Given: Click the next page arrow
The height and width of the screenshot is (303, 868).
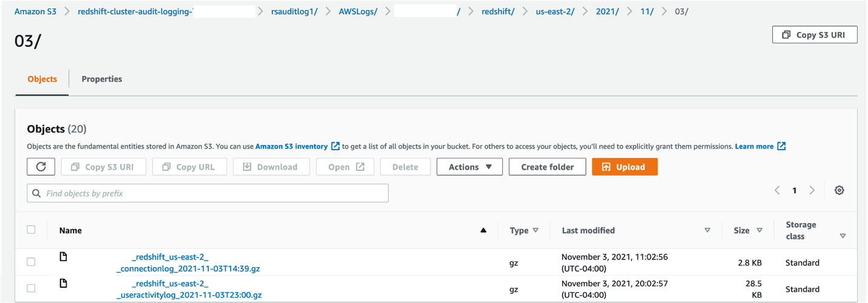Looking at the screenshot, I should 812,190.
